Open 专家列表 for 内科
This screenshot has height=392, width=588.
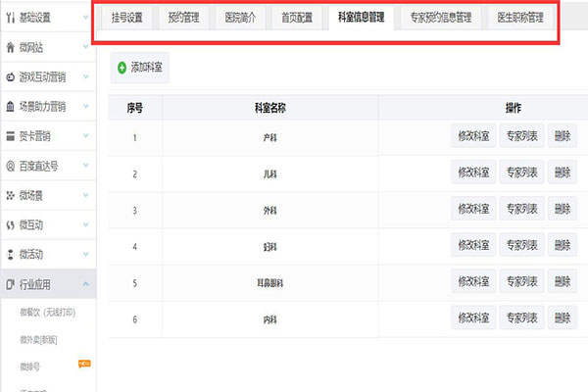521,318
